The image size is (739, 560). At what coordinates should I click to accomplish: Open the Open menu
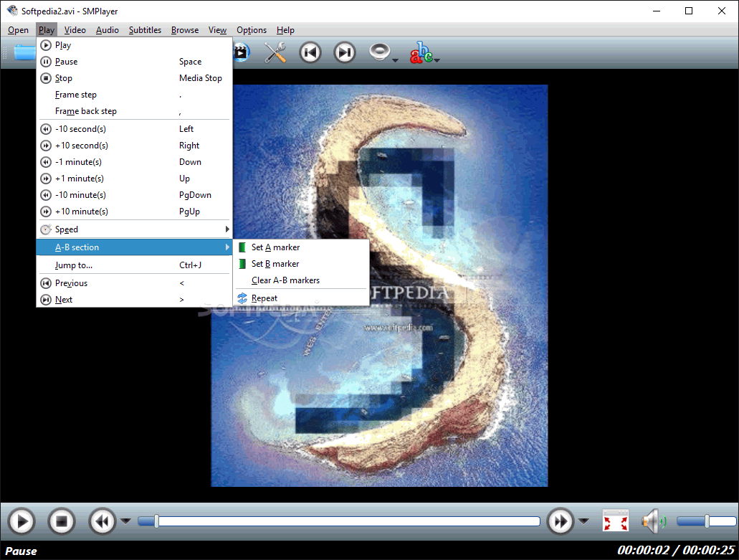tap(19, 30)
